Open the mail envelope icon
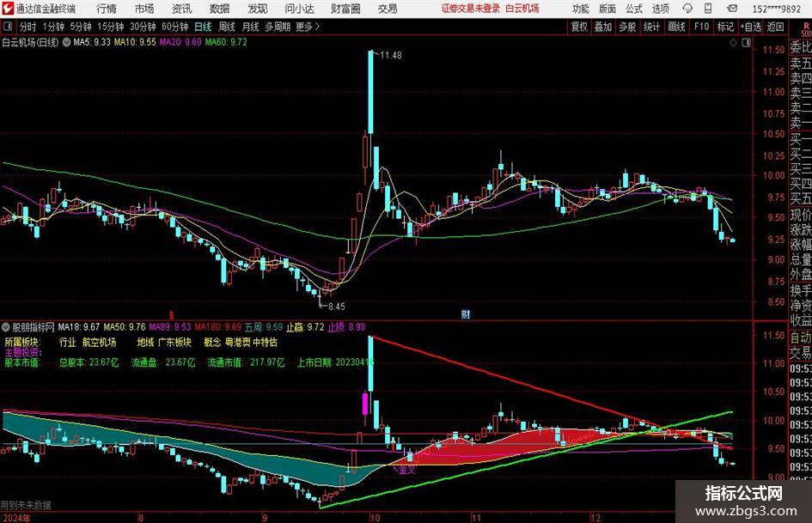The image size is (812, 523). [x=732, y=9]
